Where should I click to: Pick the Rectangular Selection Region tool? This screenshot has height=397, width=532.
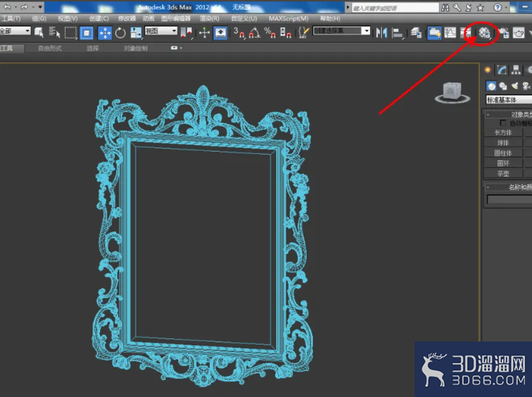tap(70, 33)
